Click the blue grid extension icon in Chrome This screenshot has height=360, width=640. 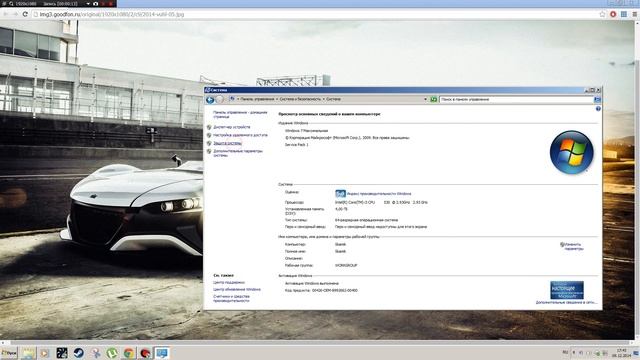624,14
